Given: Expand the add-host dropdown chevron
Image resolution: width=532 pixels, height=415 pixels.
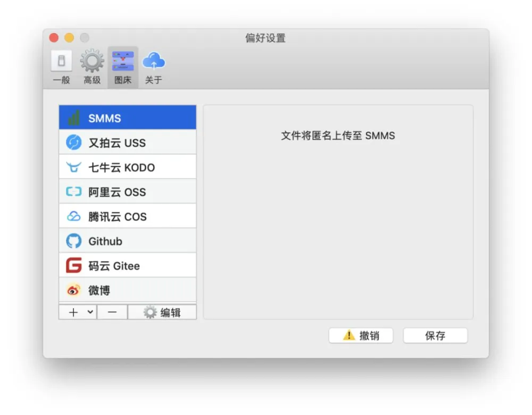Looking at the screenshot, I should click(90, 312).
